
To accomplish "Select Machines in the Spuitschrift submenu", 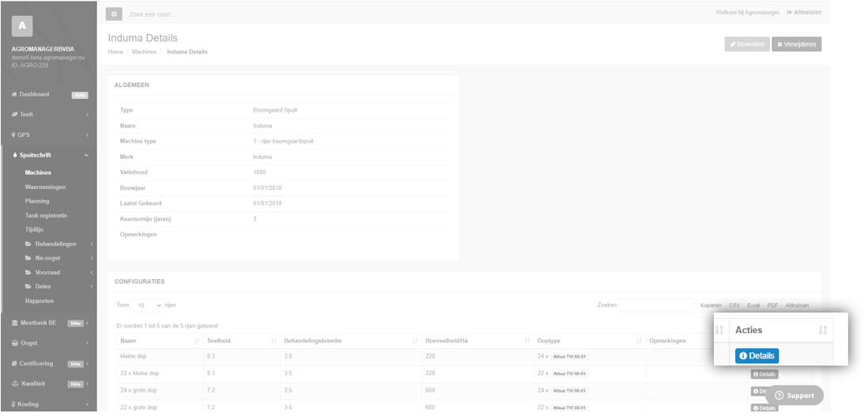I will click(x=38, y=172).
